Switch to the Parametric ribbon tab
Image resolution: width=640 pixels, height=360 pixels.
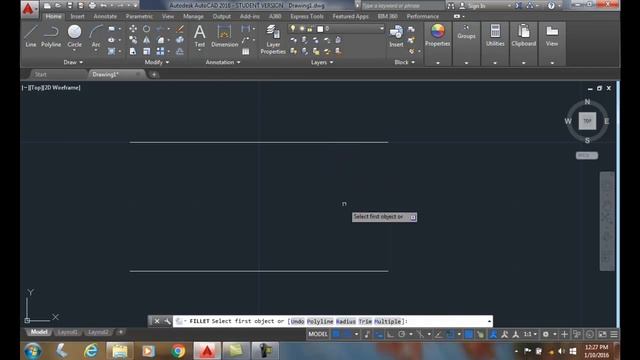[139, 16]
